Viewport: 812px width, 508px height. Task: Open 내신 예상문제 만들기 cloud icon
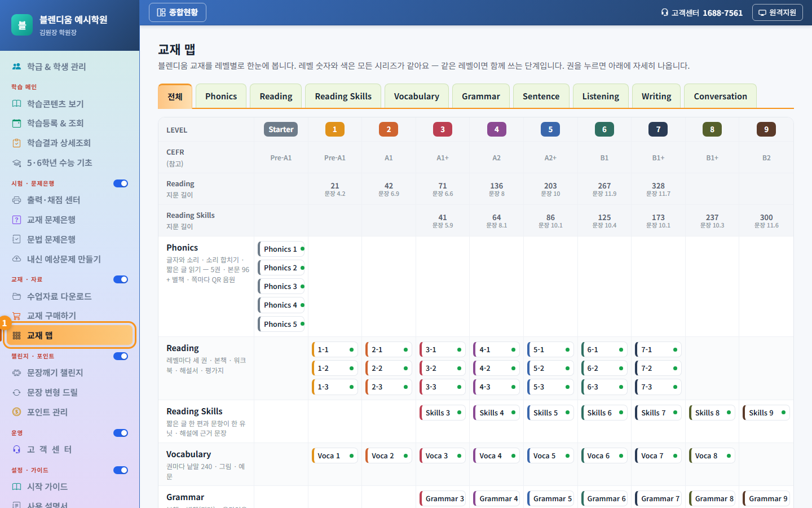17,259
